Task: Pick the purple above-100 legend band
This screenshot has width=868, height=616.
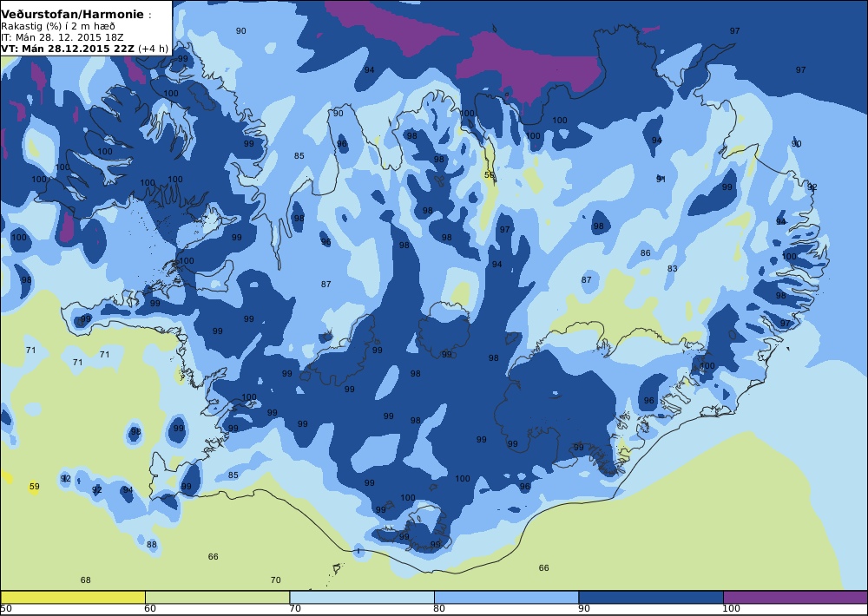Action: pyautogui.click(x=795, y=597)
